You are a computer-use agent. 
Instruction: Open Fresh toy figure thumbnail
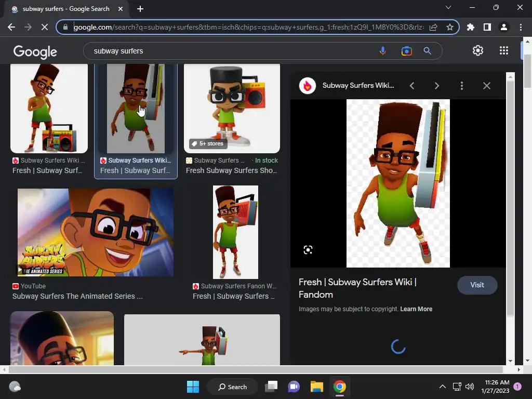click(232, 109)
